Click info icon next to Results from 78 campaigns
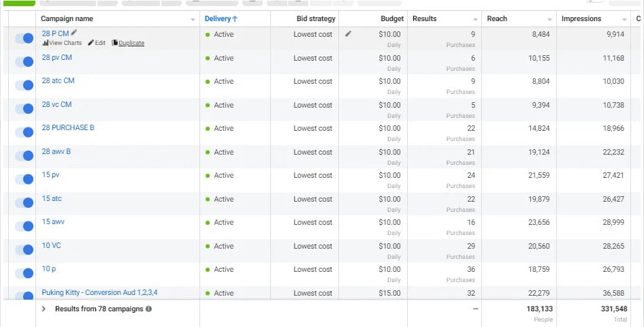 [x=149, y=309]
